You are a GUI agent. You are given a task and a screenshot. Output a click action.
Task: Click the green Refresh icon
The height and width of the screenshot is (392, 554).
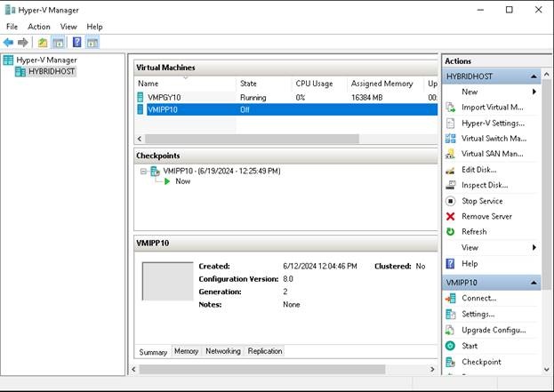point(451,232)
